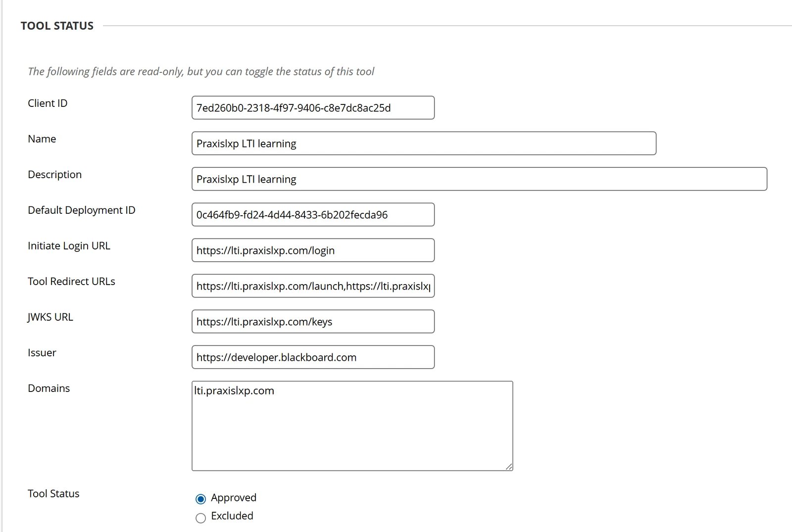
Task: Click the JWKS URL label
Action: (50, 317)
